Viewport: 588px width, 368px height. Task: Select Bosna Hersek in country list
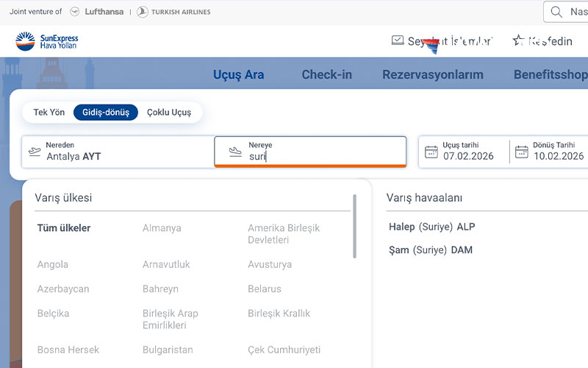click(68, 350)
